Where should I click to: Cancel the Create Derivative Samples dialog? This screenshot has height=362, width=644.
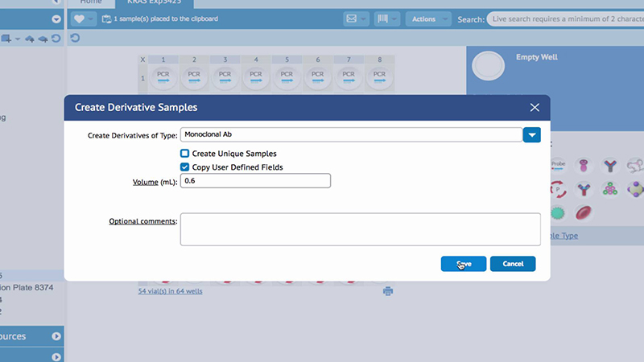pos(513,264)
